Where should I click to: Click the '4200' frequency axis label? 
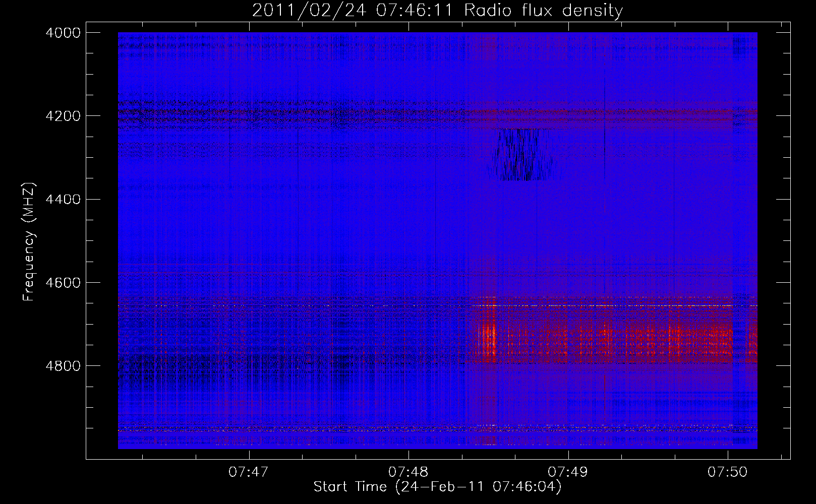tap(63, 116)
